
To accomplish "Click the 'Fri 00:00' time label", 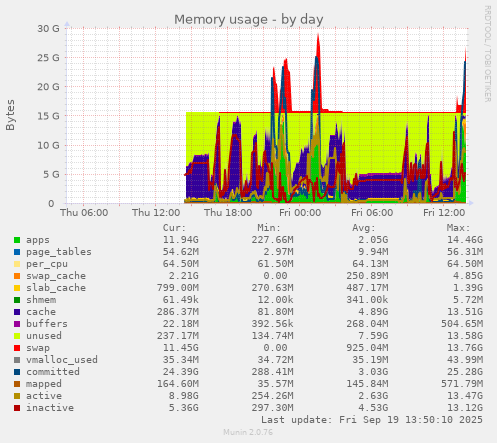I will tap(300, 213).
